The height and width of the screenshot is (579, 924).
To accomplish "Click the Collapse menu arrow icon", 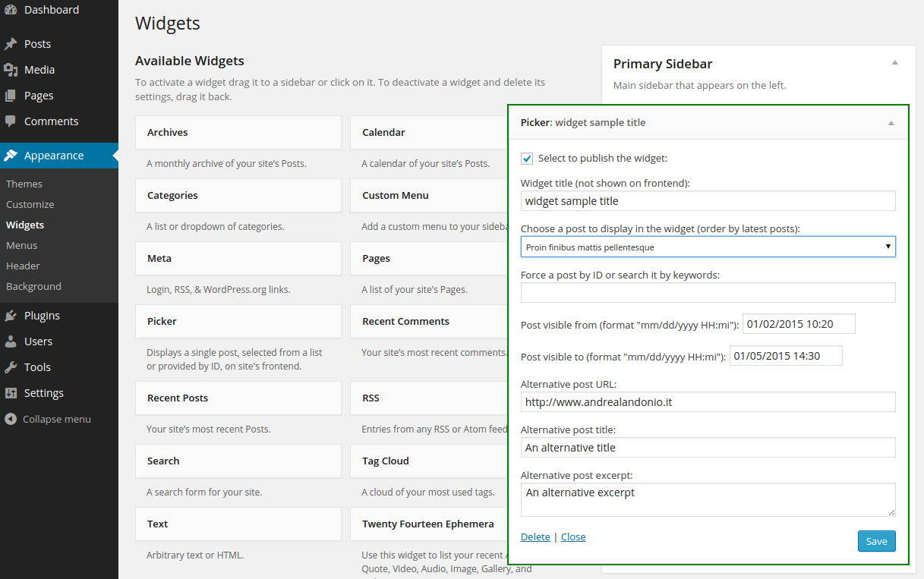I will coord(11,419).
